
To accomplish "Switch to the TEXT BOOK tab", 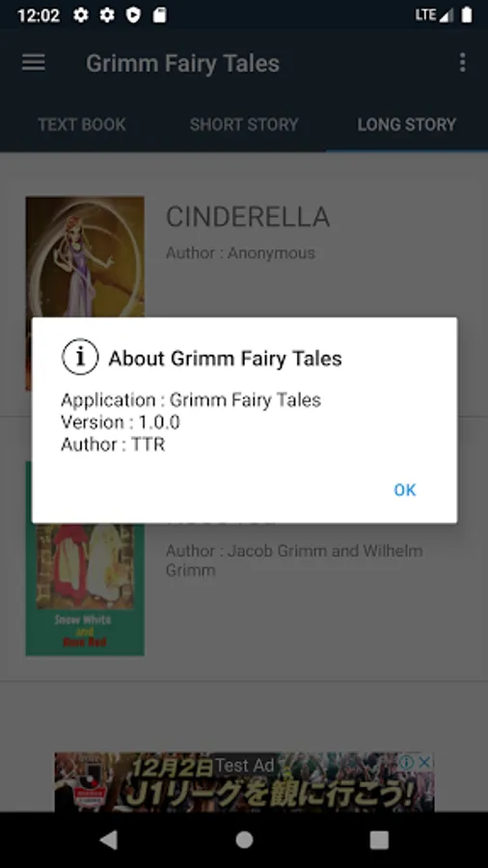I will click(x=82, y=124).
